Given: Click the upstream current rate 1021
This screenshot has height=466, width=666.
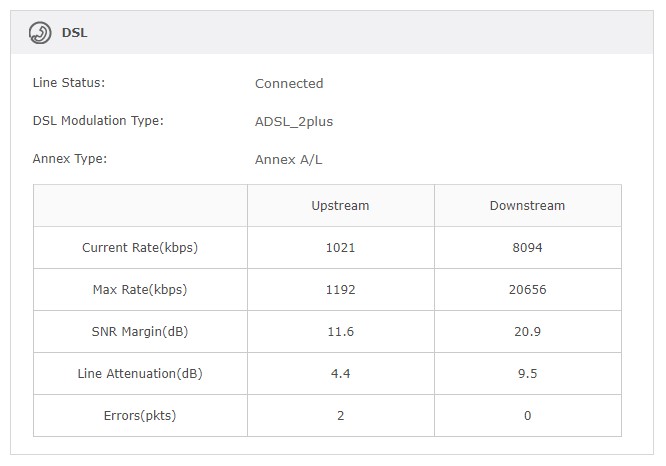Looking at the screenshot, I should click(340, 248).
